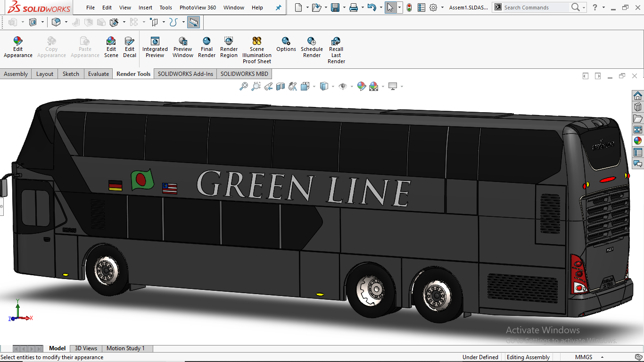Open the Edit Appearance tool
Screen dimensions: 644x362
pyautogui.click(x=18, y=47)
